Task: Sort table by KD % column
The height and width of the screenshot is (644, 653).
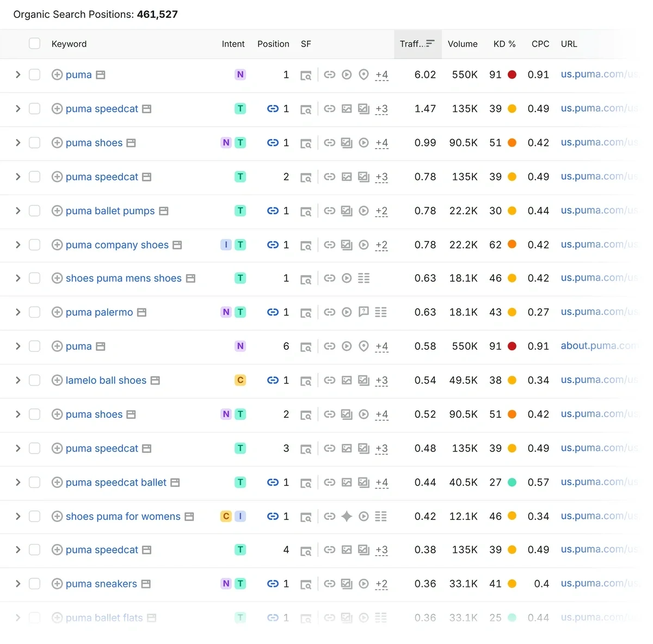Action: [x=504, y=44]
